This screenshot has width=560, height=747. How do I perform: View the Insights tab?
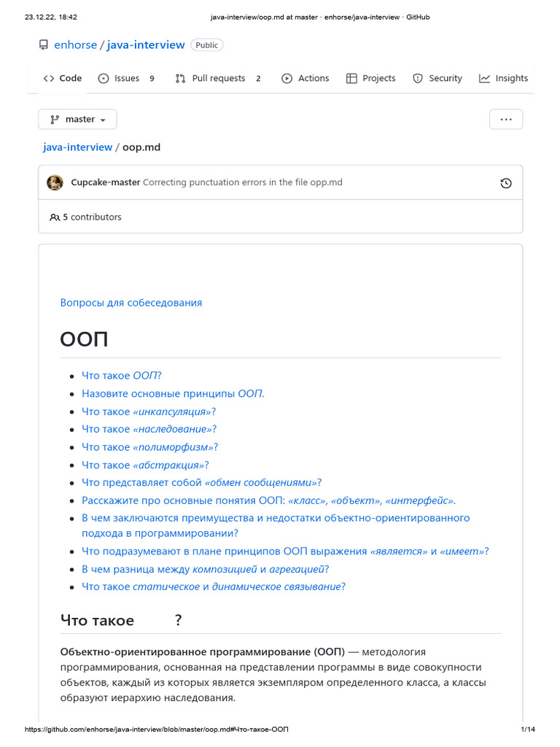click(503, 79)
